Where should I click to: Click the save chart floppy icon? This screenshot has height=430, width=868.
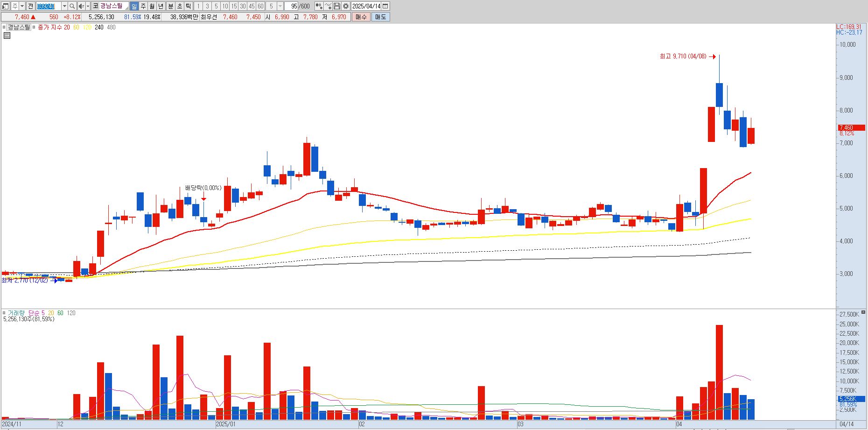336,6
